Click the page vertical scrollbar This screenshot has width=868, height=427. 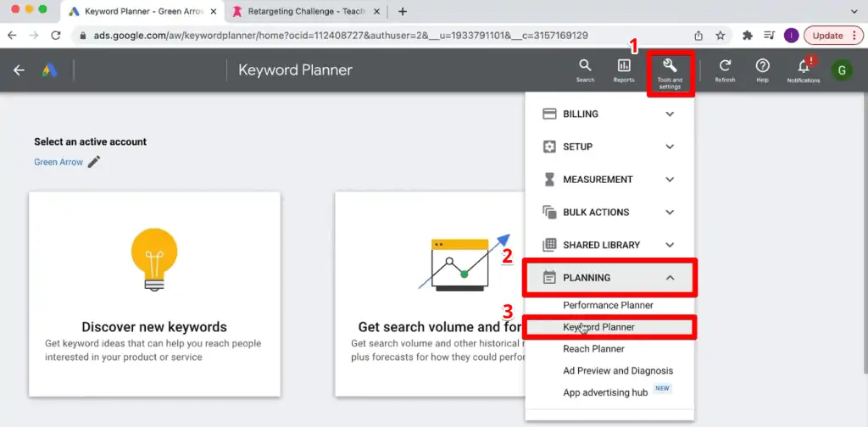(x=864, y=232)
